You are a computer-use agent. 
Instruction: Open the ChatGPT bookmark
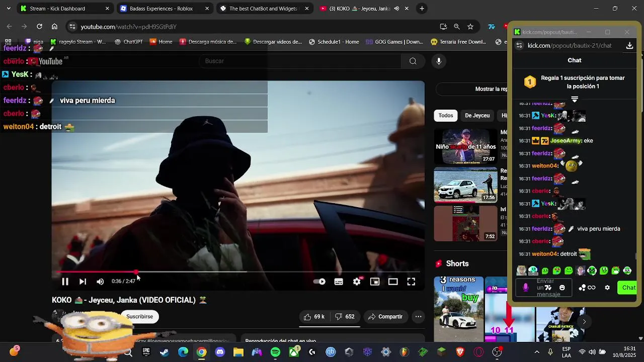128,42
